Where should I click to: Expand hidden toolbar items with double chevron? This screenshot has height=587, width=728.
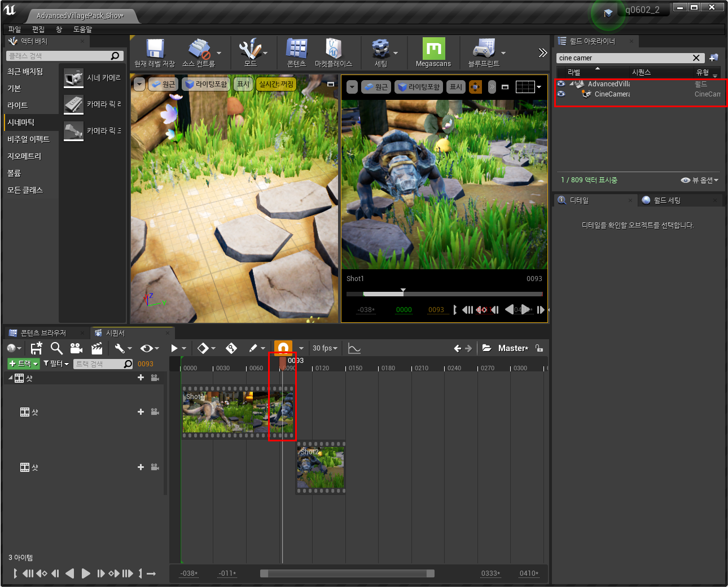click(x=542, y=52)
